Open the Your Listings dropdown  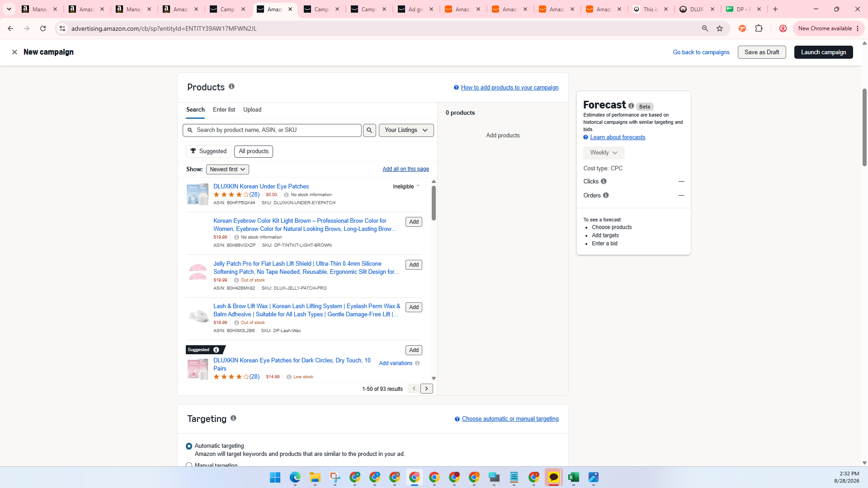pyautogui.click(x=406, y=131)
